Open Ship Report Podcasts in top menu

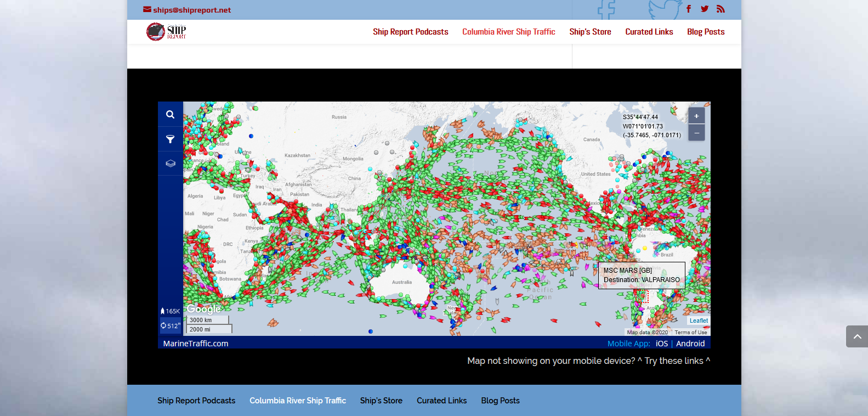410,32
